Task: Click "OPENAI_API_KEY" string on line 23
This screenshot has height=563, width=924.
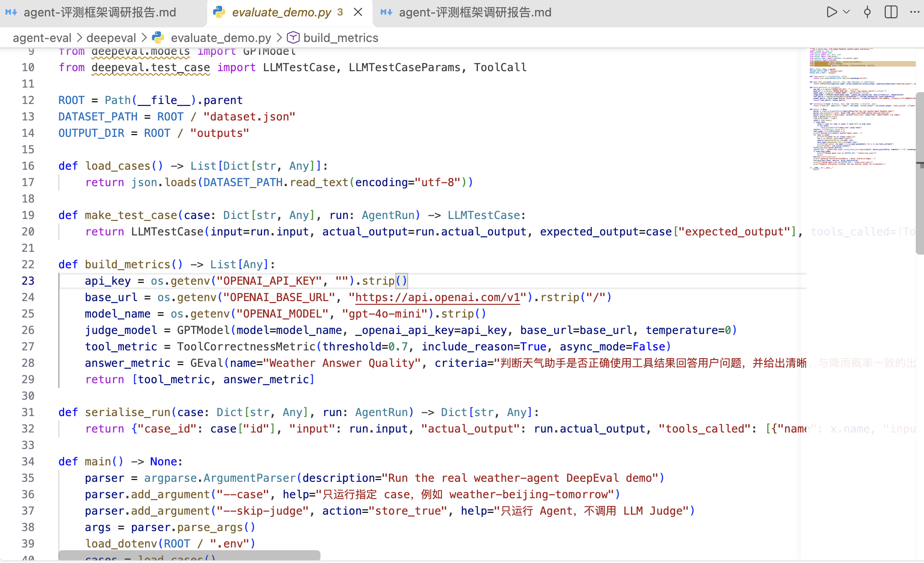Action: pyautogui.click(x=269, y=281)
